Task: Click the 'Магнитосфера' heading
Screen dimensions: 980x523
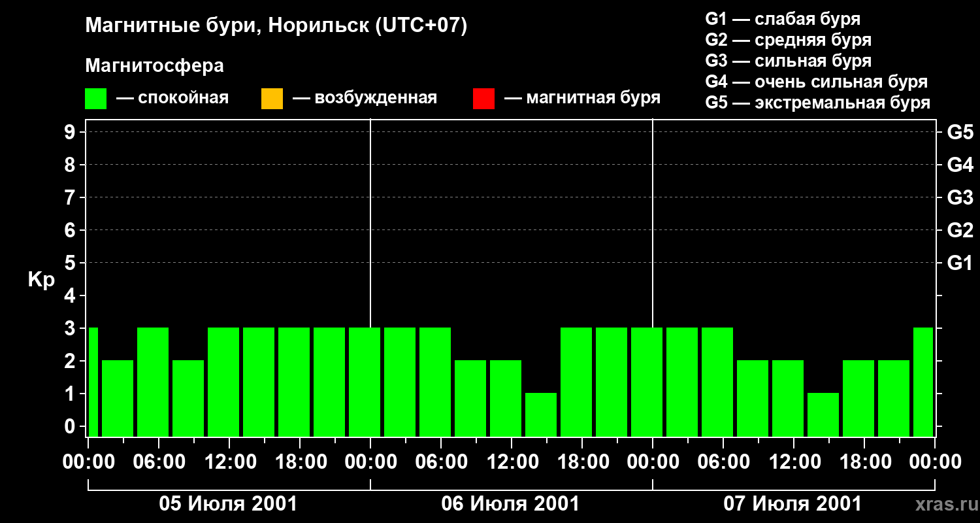Action: [x=155, y=66]
